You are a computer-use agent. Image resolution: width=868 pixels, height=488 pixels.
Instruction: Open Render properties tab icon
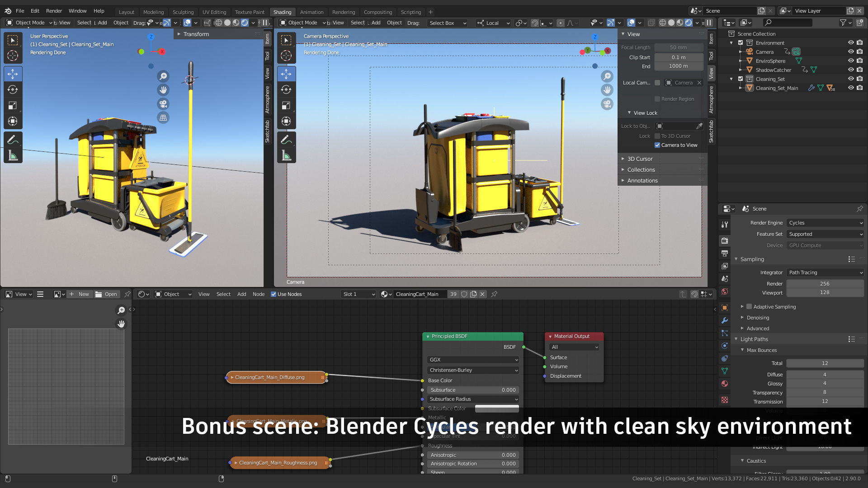point(725,240)
